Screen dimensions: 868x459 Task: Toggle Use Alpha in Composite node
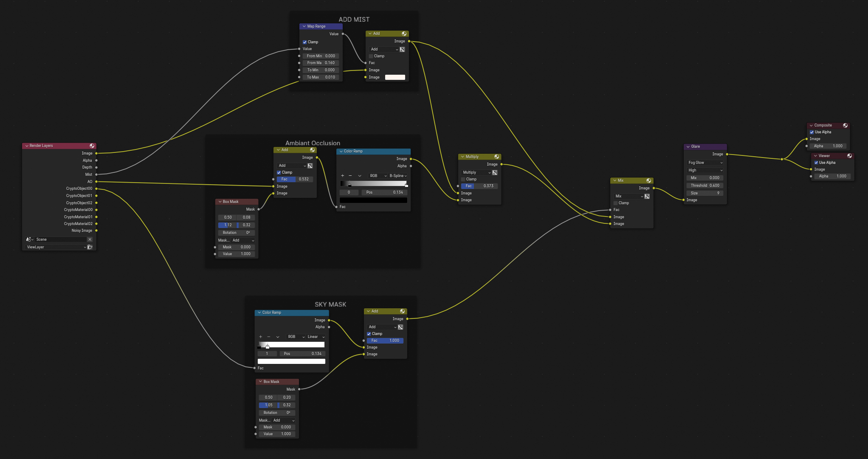pos(812,132)
